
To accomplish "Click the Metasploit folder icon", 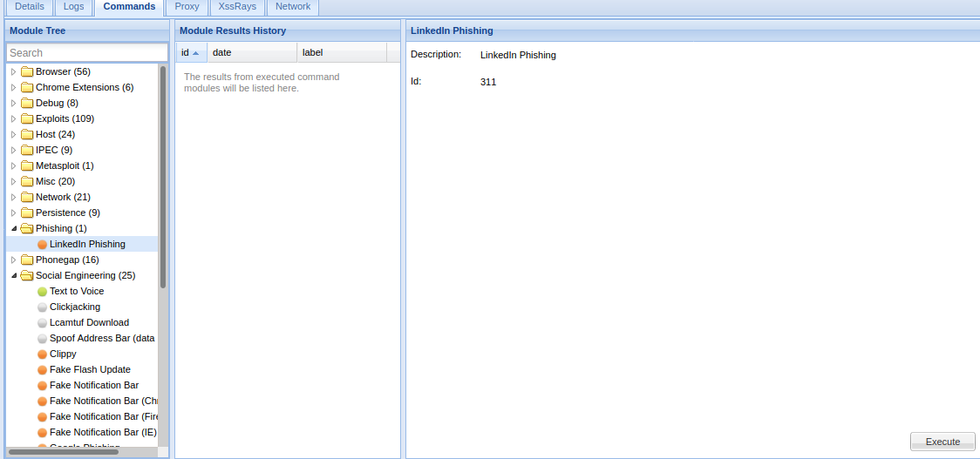I will click(27, 165).
